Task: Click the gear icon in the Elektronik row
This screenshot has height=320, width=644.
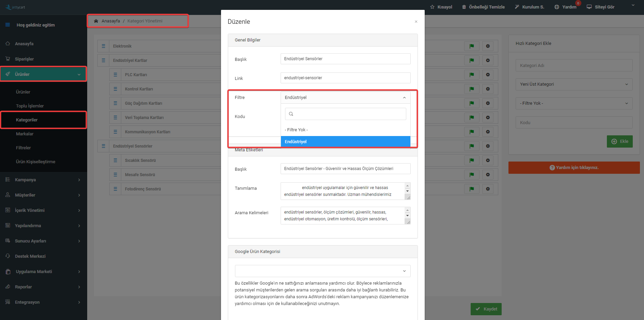Action: 488,46
